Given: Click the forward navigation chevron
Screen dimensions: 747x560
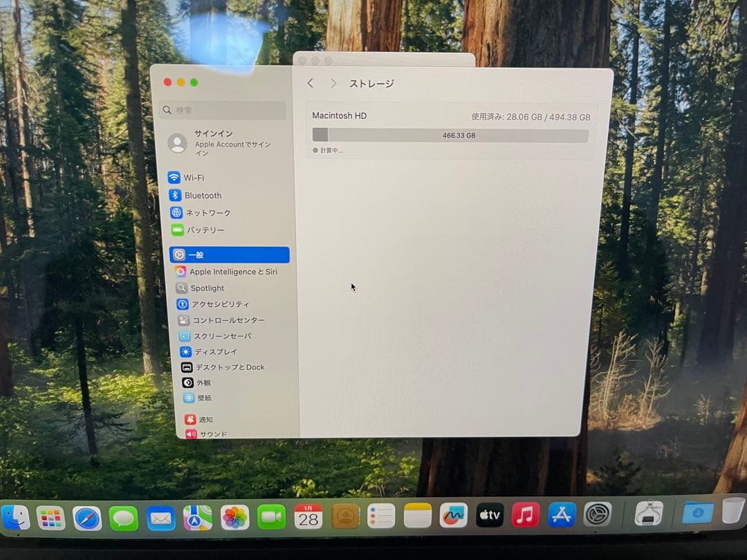Looking at the screenshot, I should [x=333, y=83].
